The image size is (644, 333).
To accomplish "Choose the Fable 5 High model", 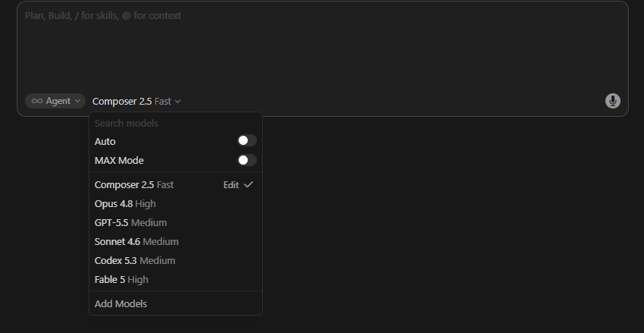I will click(176, 280).
